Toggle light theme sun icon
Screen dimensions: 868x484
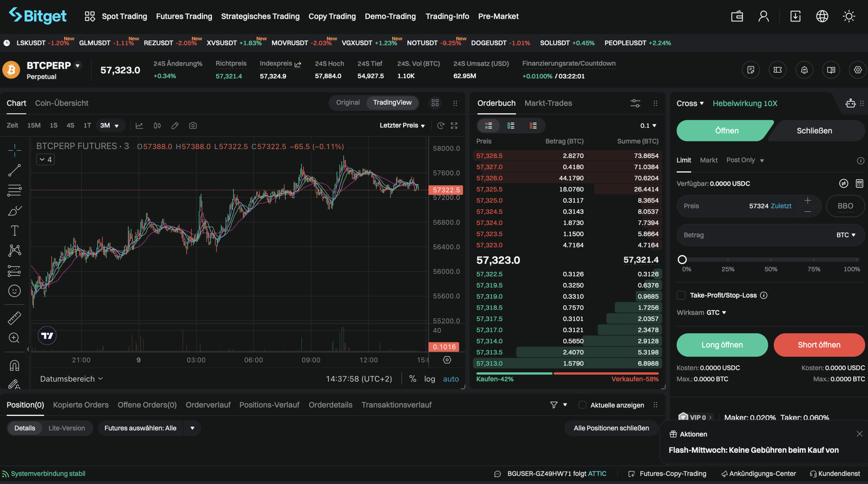(849, 16)
